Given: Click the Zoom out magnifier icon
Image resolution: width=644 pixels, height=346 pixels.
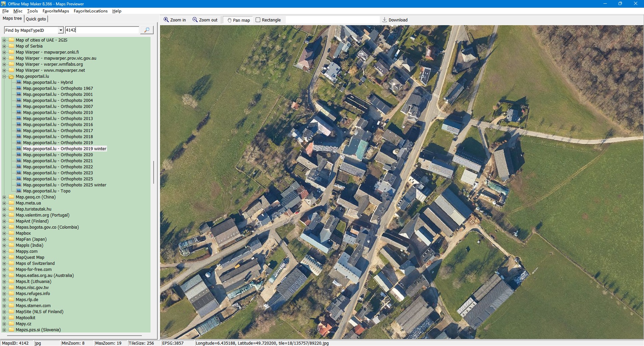Looking at the screenshot, I should pyautogui.click(x=195, y=20).
